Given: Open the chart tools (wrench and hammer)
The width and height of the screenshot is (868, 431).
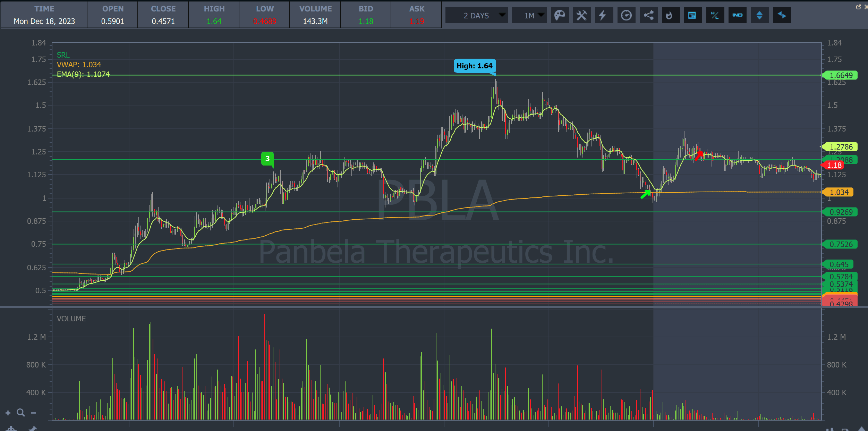Looking at the screenshot, I should tap(581, 15).
